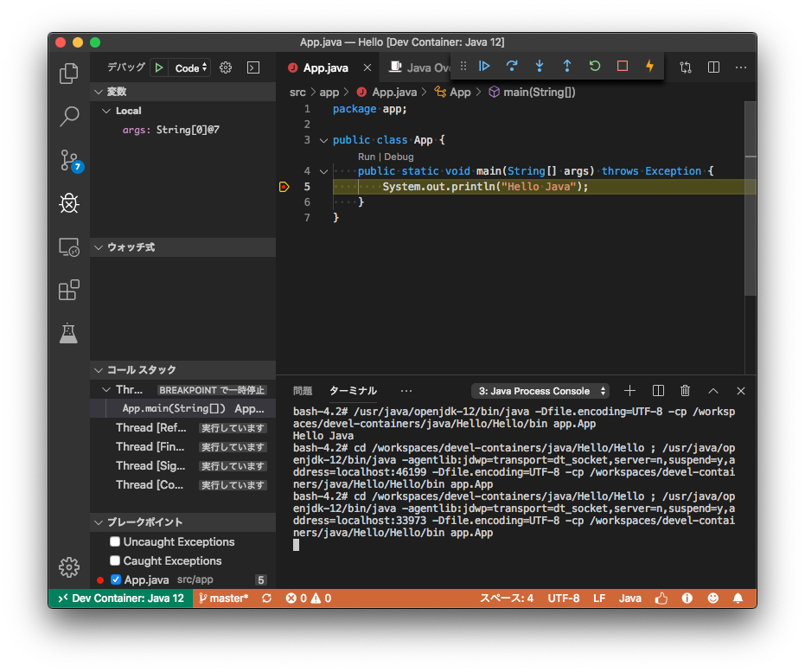
Task: Enable Uncaught Exceptions breakpoint
Action: (x=115, y=541)
